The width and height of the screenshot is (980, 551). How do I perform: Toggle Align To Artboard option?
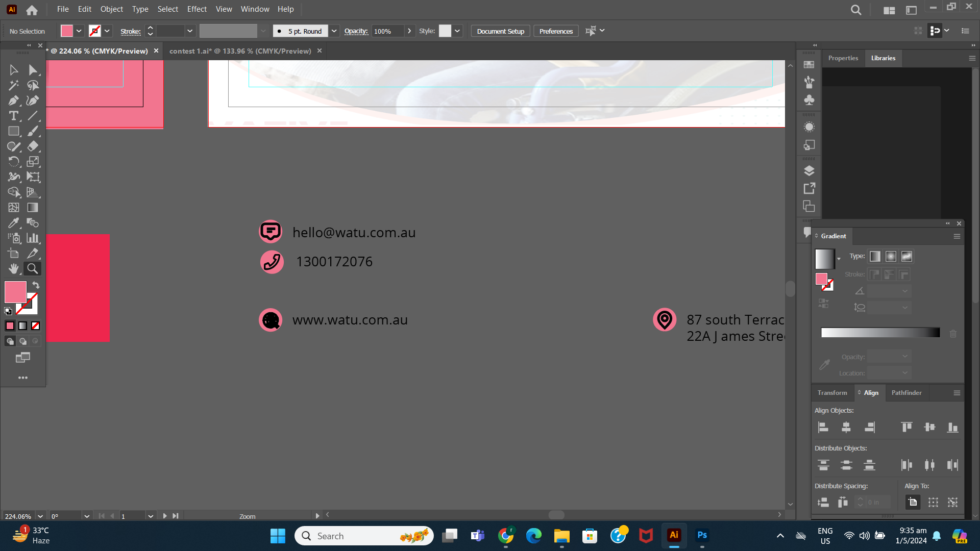913,502
